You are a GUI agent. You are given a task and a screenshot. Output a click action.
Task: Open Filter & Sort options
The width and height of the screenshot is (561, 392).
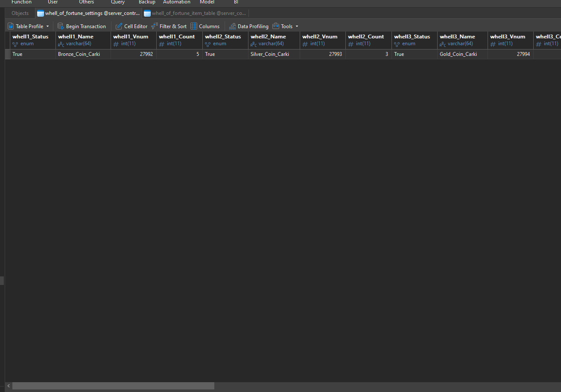169,26
